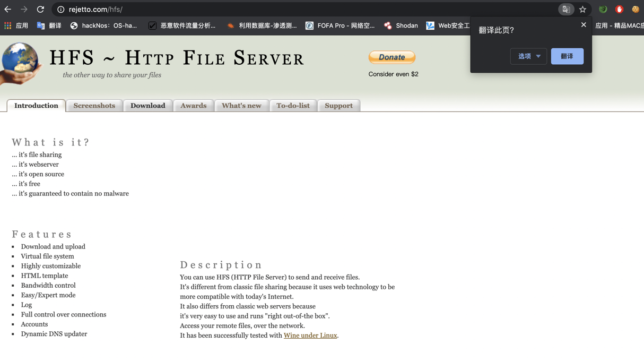The width and height of the screenshot is (644, 361).
Task: Click '... it's guaranteed to contain no malware'
Action: coord(70,194)
